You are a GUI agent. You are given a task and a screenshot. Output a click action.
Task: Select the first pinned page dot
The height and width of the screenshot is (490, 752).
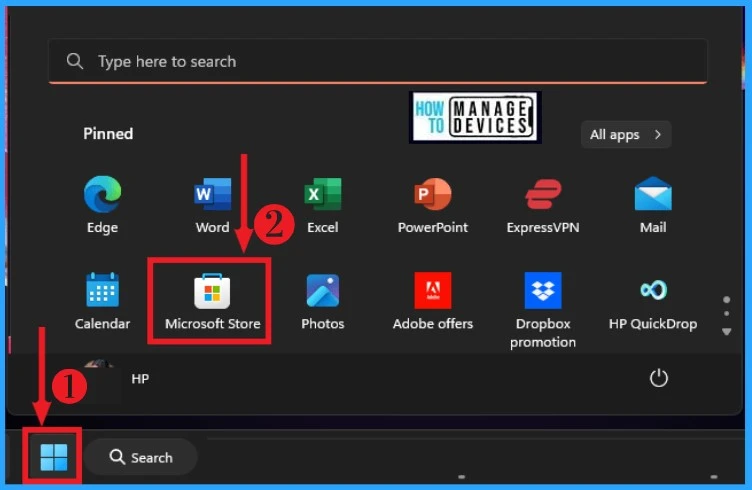(727, 300)
